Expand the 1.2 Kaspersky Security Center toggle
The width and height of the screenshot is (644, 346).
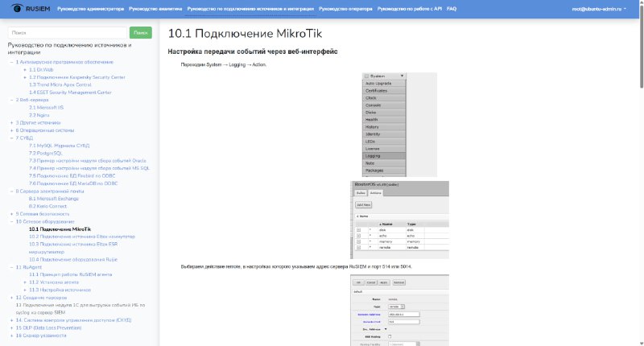point(25,77)
